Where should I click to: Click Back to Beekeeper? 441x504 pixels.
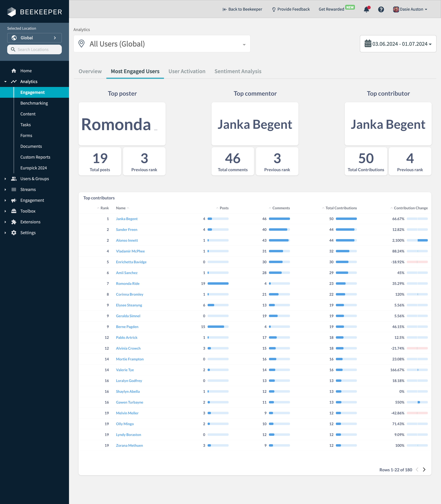click(242, 9)
